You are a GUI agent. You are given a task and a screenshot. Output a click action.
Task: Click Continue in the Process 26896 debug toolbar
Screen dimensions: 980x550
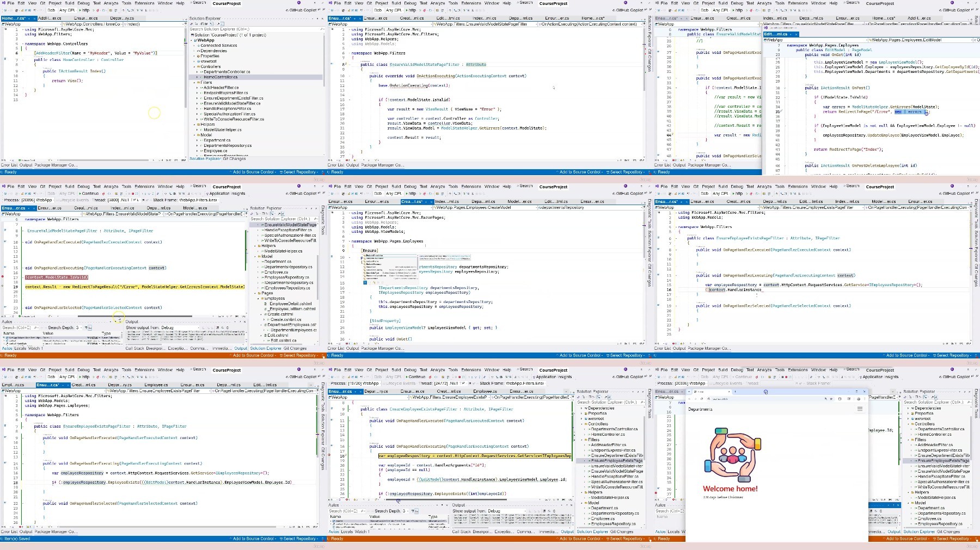[90, 193]
